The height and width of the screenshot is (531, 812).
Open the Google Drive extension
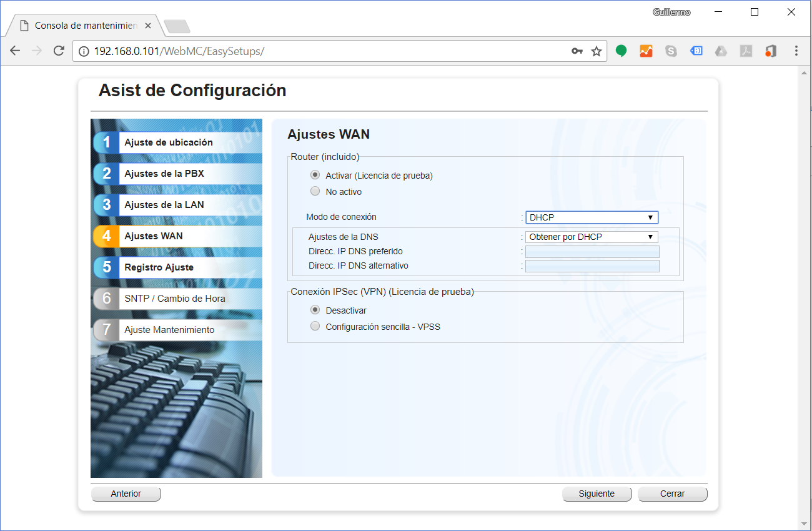(721, 51)
